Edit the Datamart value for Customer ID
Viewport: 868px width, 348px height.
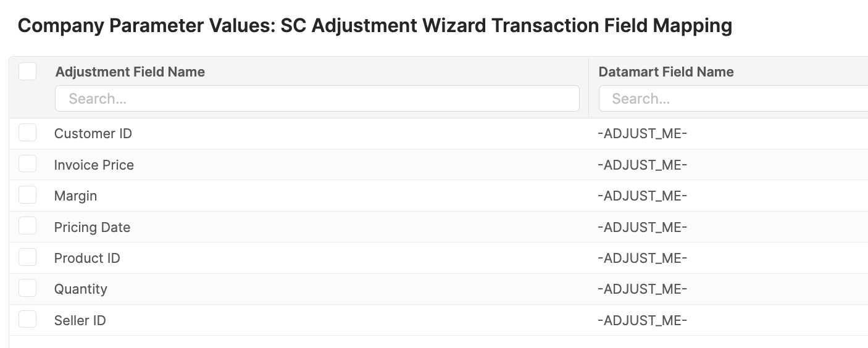(643, 134)
